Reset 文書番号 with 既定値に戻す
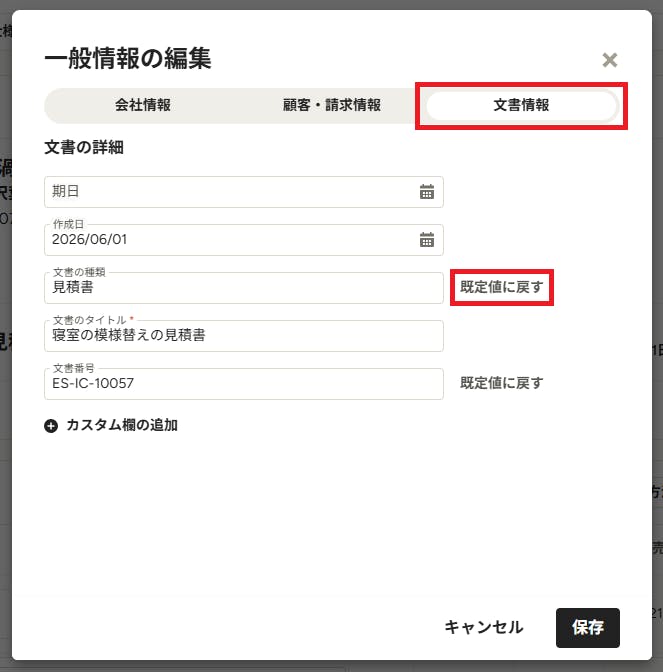 coord(502,383)
